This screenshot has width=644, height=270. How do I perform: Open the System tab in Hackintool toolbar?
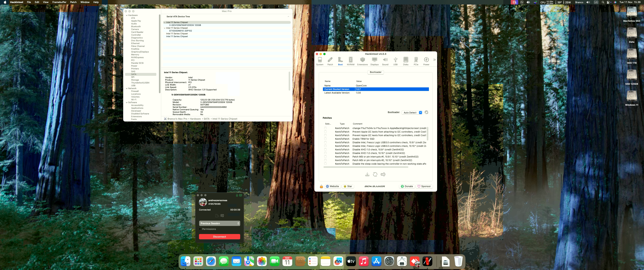[320, 61]
